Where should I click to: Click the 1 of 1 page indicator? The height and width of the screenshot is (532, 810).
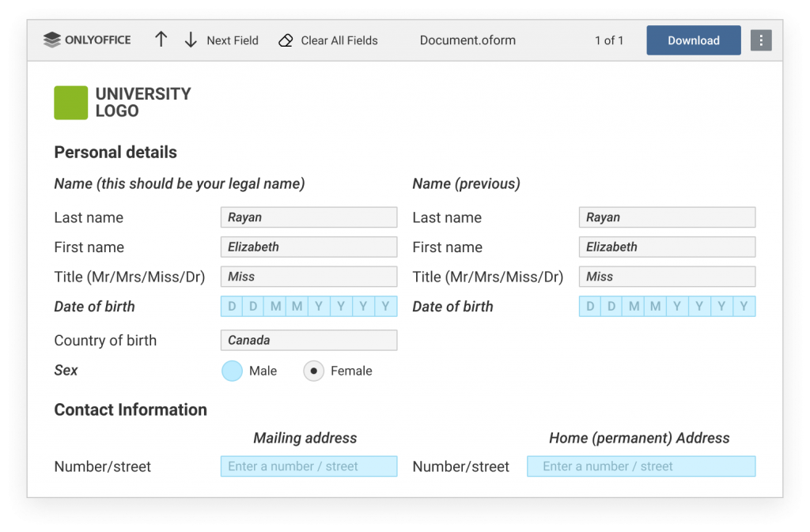click(x=609, y=40)
